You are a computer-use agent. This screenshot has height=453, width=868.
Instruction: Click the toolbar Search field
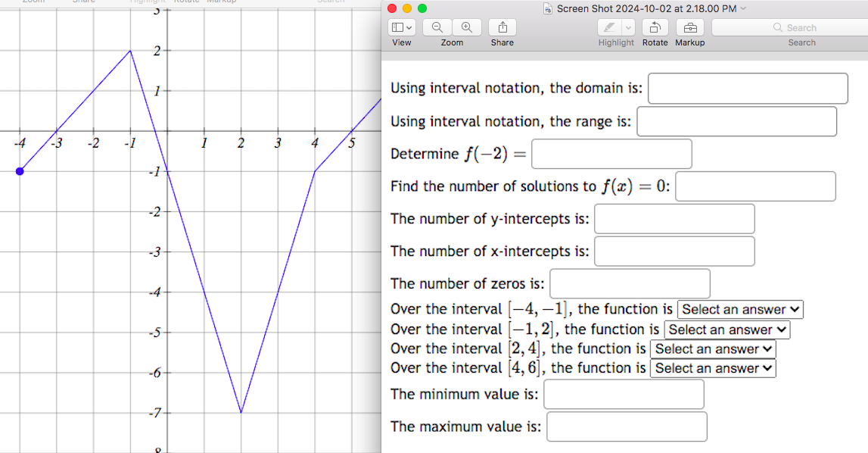pyautogui.click(x=802, y=27)
